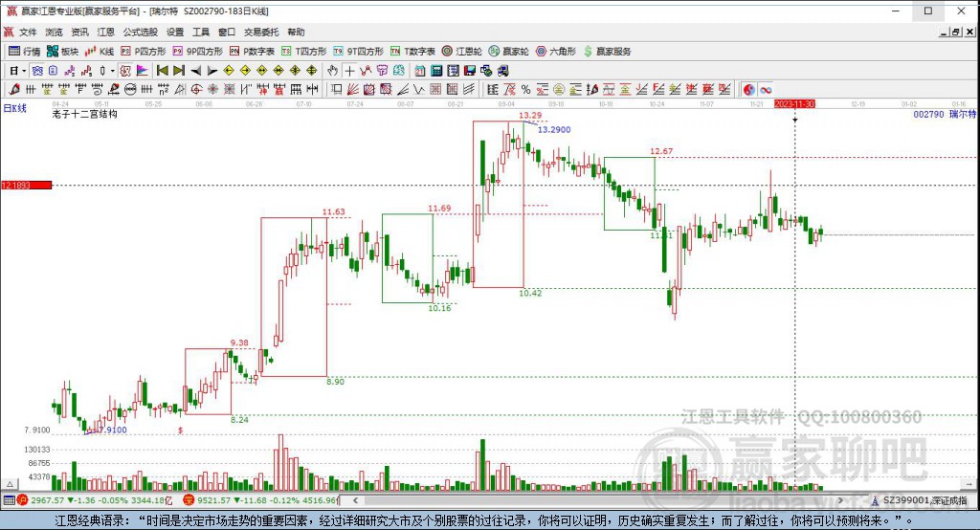Screen dimensions: 980x530
Task: Click the 7.9100 low price label
Action: (x=112, y=430)
